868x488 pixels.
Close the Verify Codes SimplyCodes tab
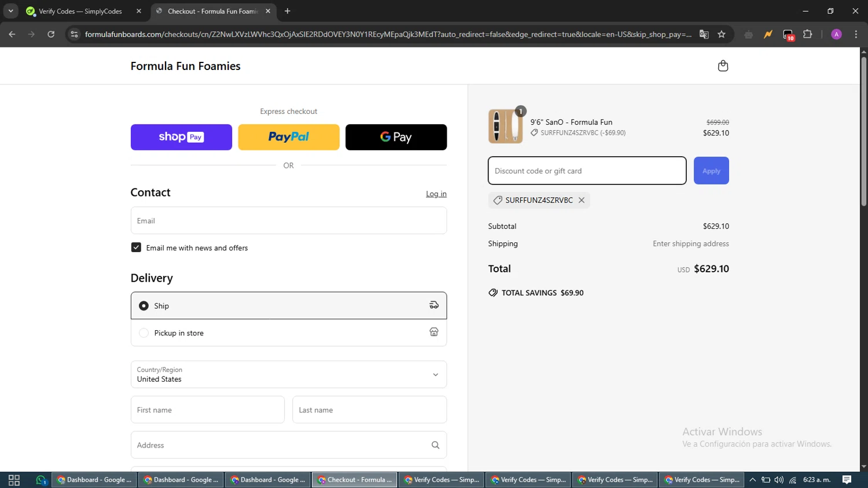coord(139,11)
